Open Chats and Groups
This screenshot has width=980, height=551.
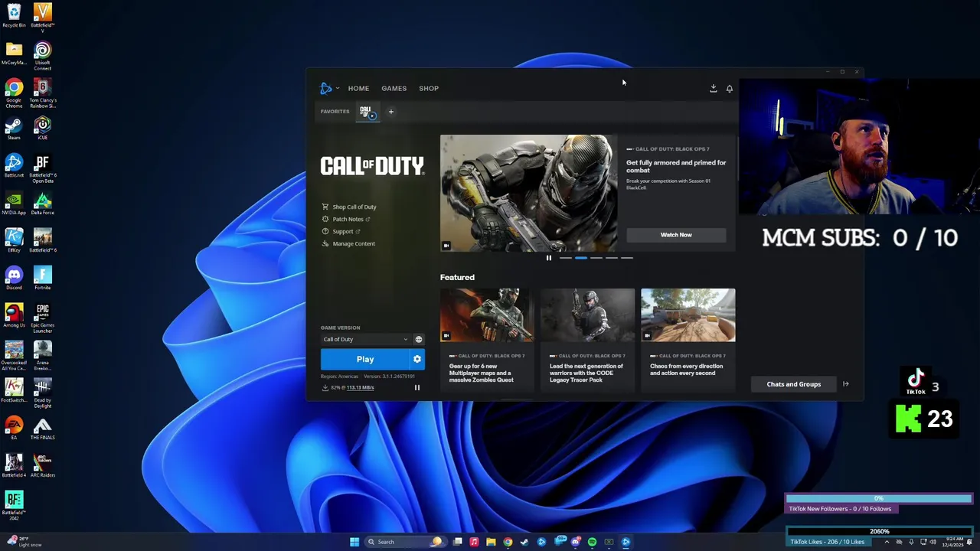793,384
